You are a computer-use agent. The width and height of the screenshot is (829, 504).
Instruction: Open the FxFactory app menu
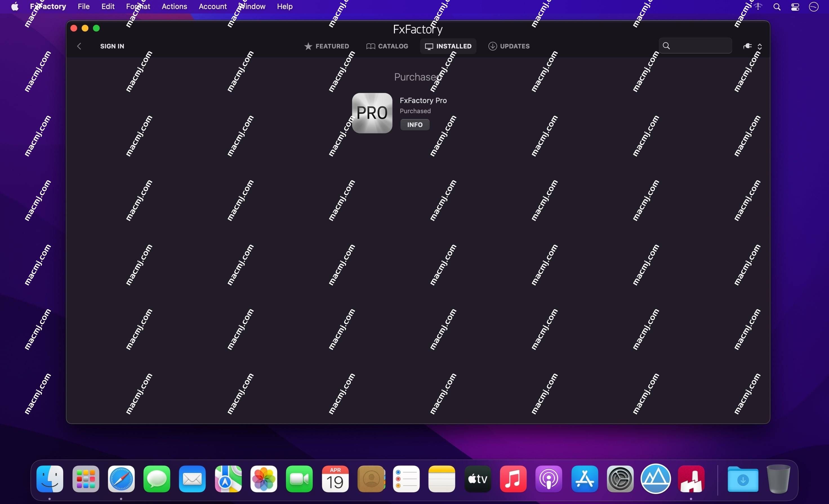point(48,6)
